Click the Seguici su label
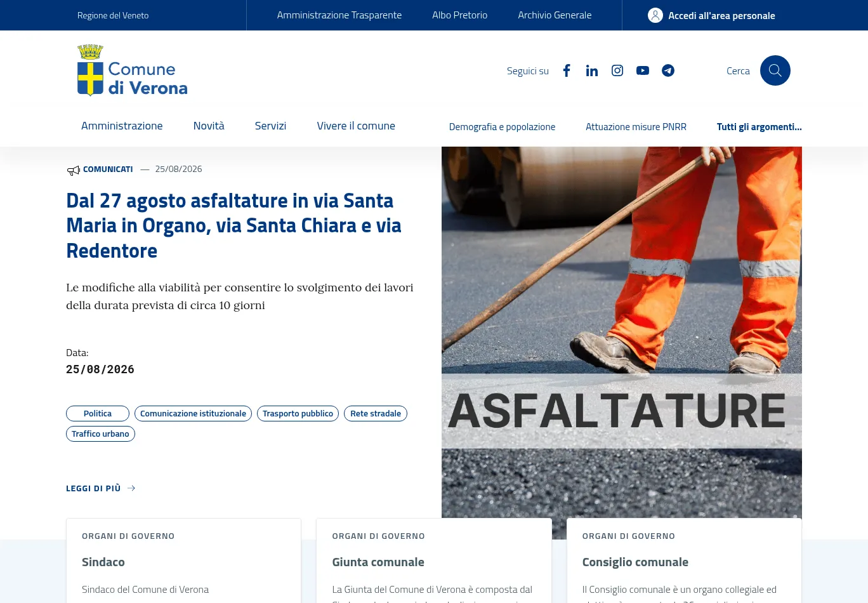 (528, 70)
